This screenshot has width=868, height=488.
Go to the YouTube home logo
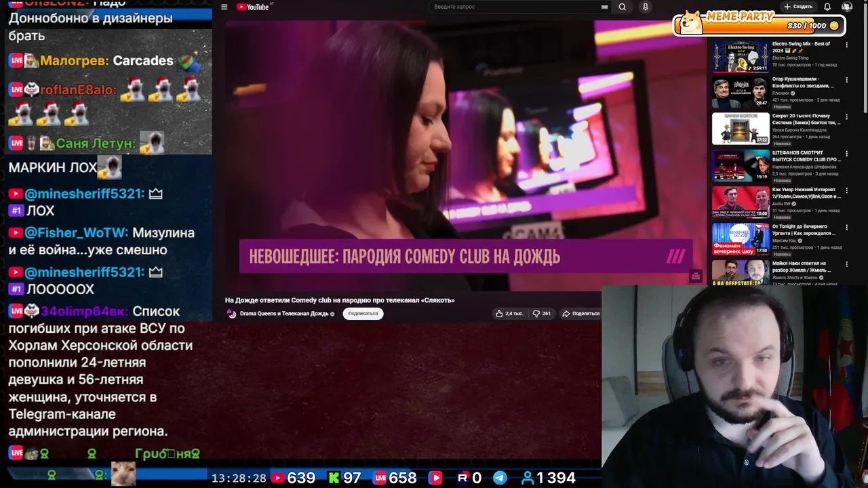[x=254, y=7]
